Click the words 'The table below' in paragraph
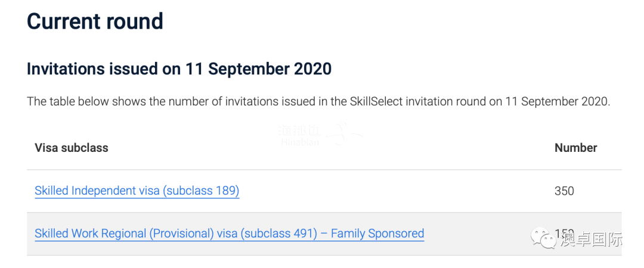The width and height of the screenshot is (644, 268). tap(60, 101)
